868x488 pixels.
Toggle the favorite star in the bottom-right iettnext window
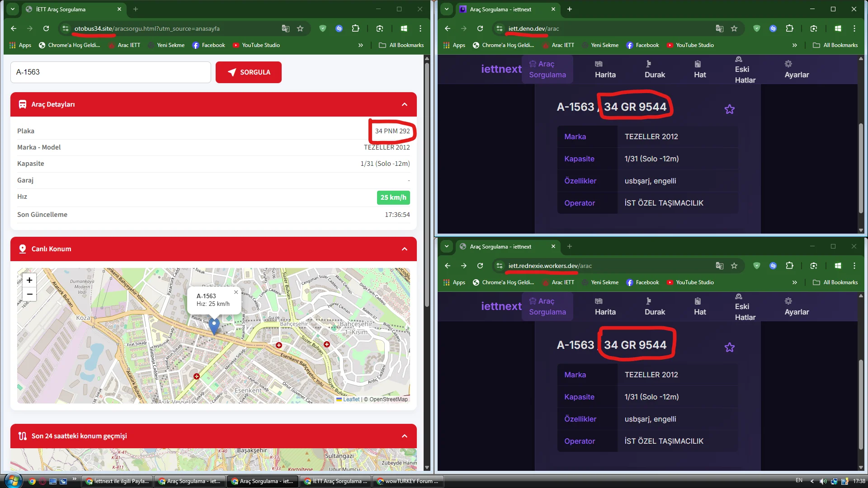tap(729, 347)
